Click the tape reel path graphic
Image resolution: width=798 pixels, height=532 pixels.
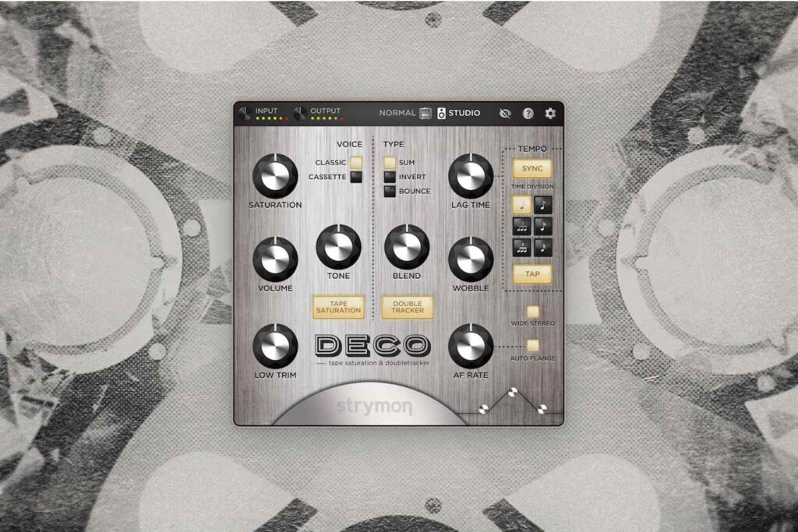click(x=513, y=401)
